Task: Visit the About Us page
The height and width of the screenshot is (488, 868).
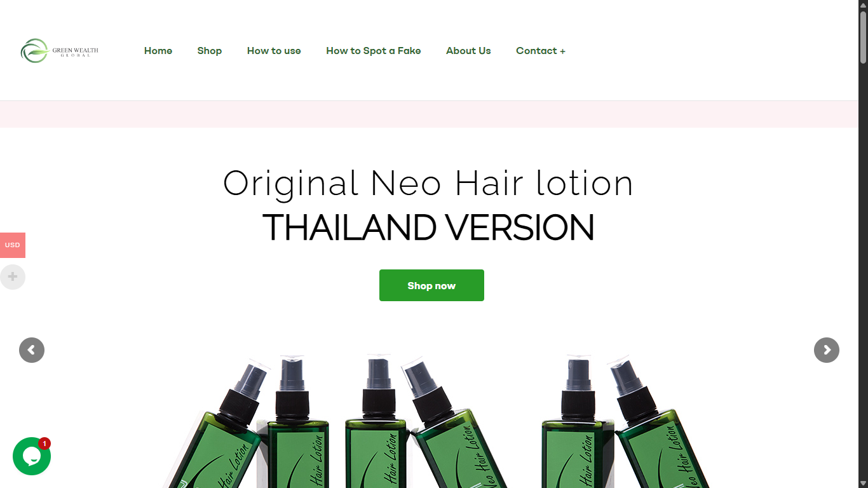Action: (468, 51)
